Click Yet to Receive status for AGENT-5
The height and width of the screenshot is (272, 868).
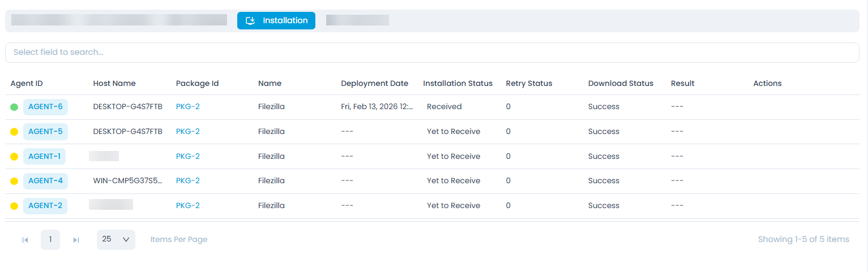click(x=454, y=132)
